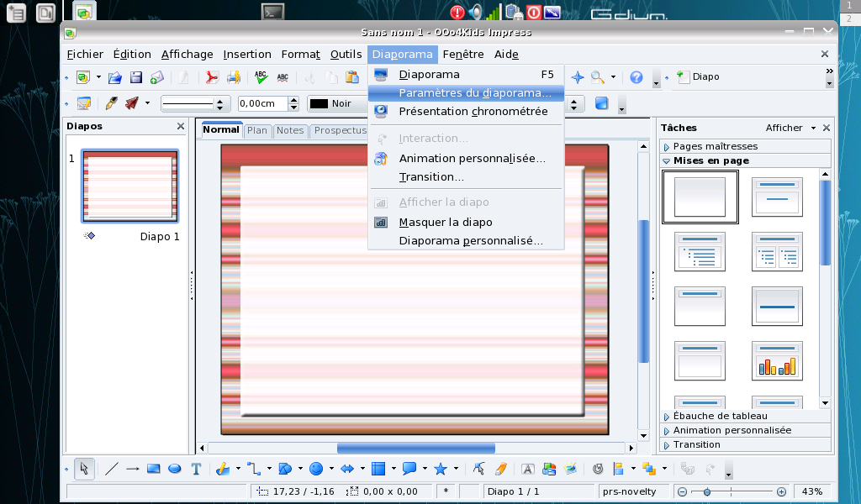Screen dimensions: 861x504
Task: Switch to the Plan view tab
Action: pyautogui.click(x=257, y=130)
